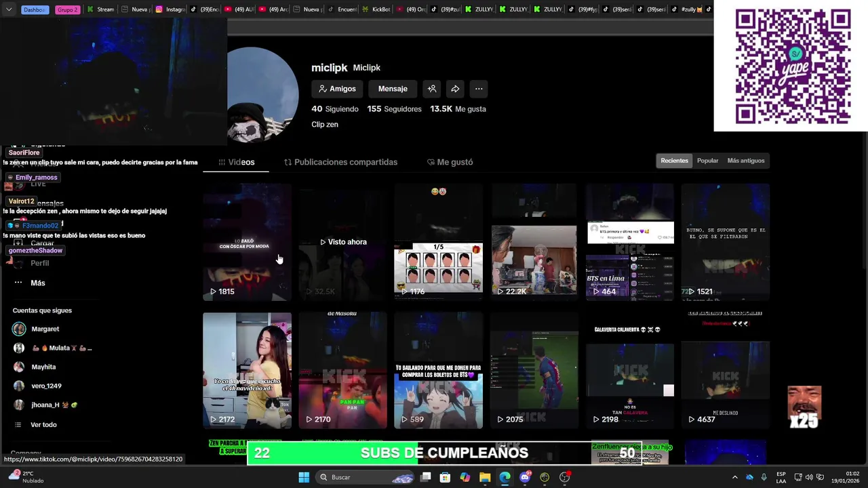Viewport: 868px width, 488px height.
Task: Open the BTS en Lima video
Action: (x=629, y=242)
